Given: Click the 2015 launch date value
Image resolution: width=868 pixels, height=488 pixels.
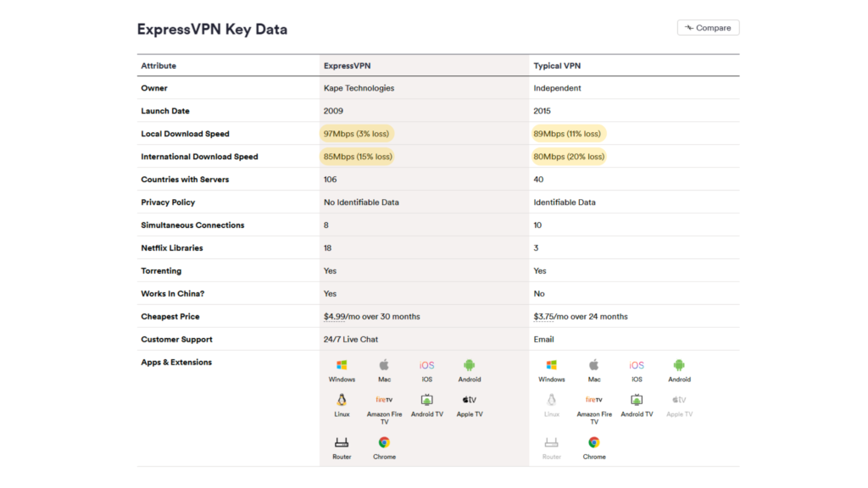Looking at the screenshot, I should (x=542, y=111).
